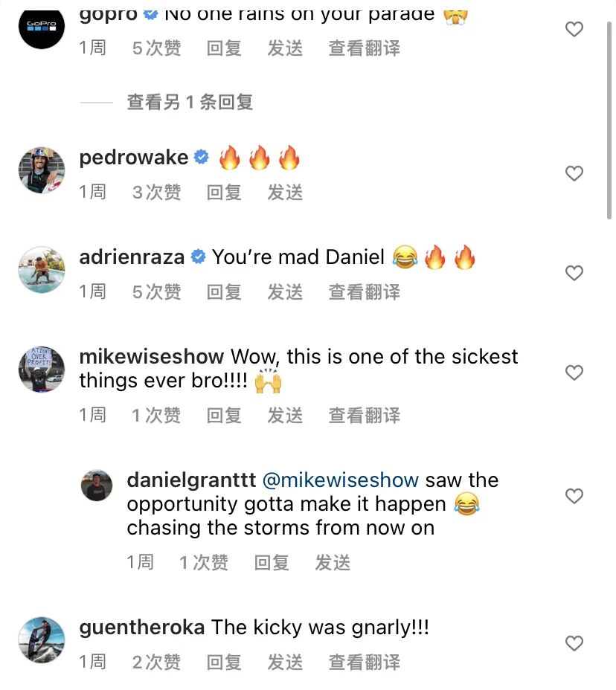Like mikewiseshow's sickest things comment
Screen dimensions: 616x690
point(574,373)
